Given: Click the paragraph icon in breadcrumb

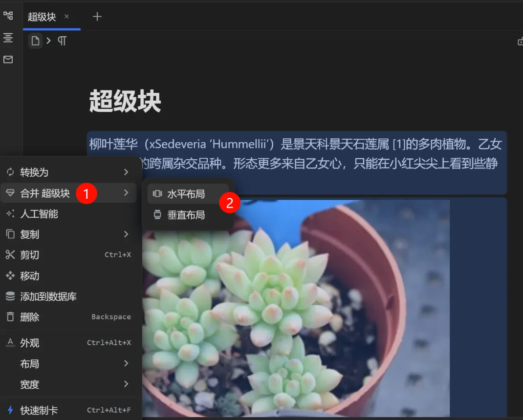Looking at the screenshot, I should click(x=62, y=41).
